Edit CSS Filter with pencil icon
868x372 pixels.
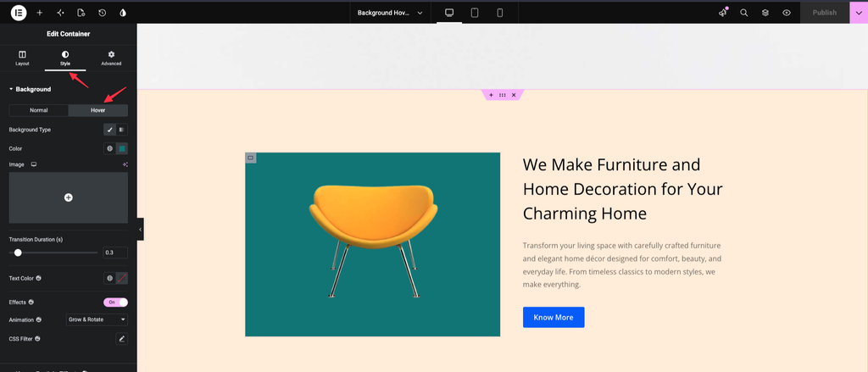click(x=122, y=338)
